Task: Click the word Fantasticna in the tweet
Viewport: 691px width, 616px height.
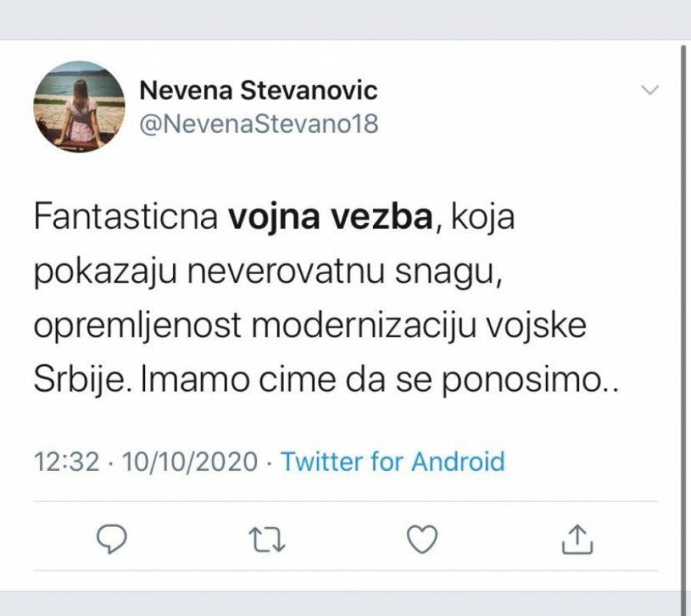Action: click(x=127, y=220)
